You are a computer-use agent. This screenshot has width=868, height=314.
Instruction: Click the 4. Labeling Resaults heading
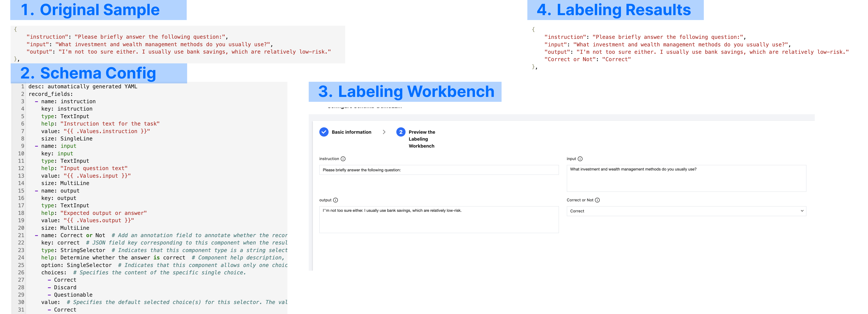pos(614,10)
